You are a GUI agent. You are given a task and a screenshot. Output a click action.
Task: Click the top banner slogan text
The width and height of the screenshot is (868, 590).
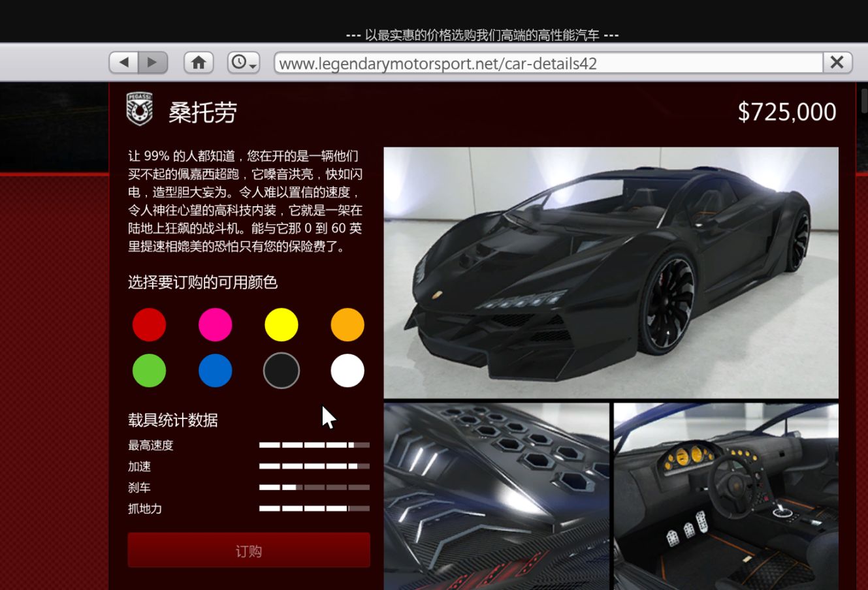483,35
